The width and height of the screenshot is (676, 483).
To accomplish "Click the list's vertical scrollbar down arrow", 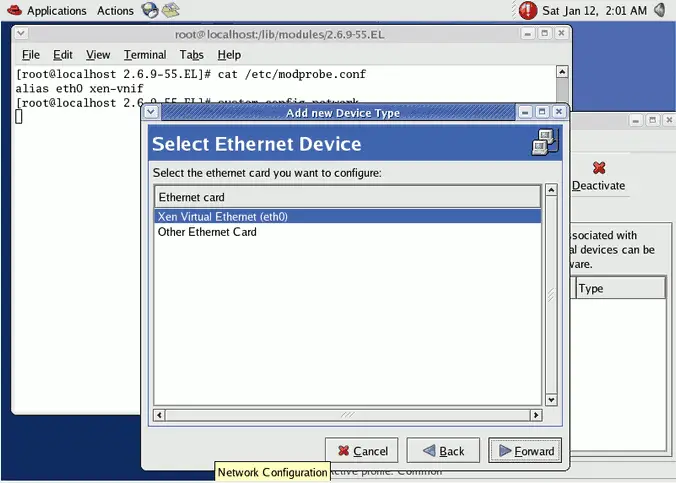I will coord(551,400).
